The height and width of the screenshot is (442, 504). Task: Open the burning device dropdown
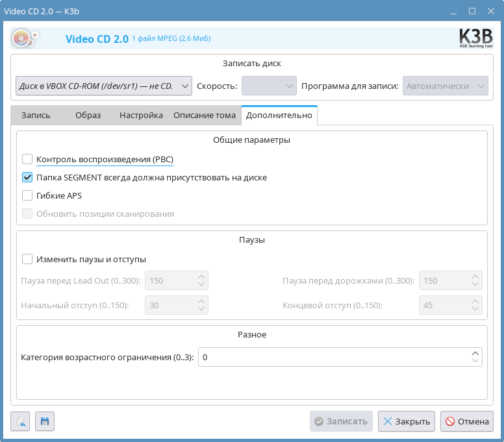pos(104,86)
